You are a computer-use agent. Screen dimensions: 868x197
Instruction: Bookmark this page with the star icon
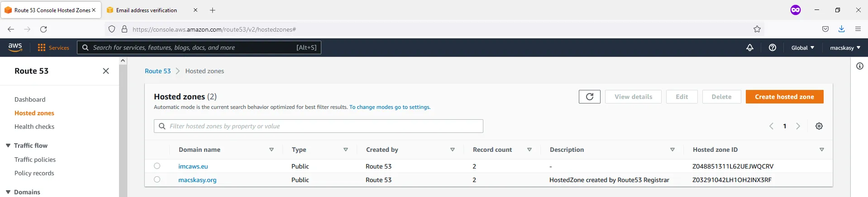coord(757,29)
